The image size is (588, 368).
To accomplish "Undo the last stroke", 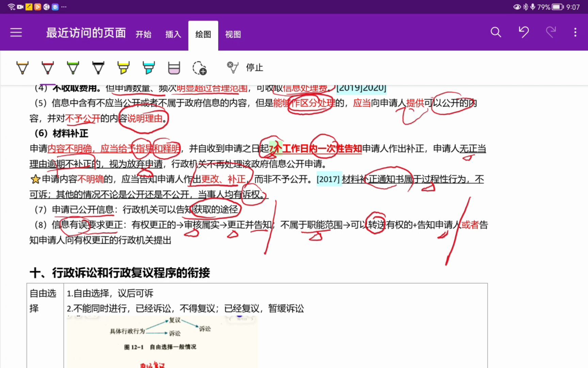I will tap(524, 32).
